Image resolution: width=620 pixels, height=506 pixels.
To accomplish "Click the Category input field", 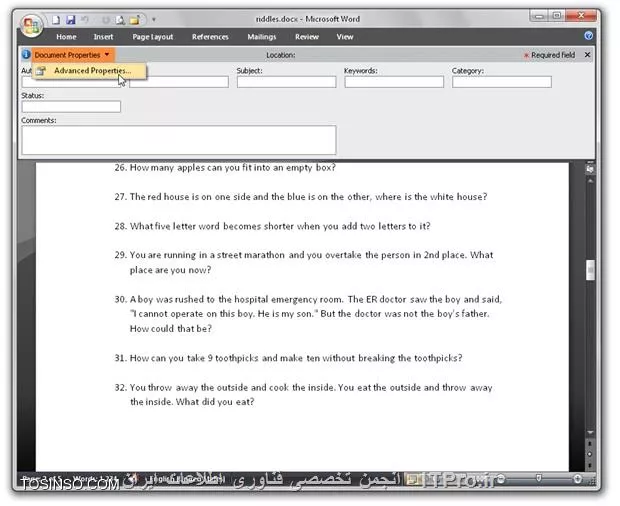I will pyautogui.click(x=502, y=82).
